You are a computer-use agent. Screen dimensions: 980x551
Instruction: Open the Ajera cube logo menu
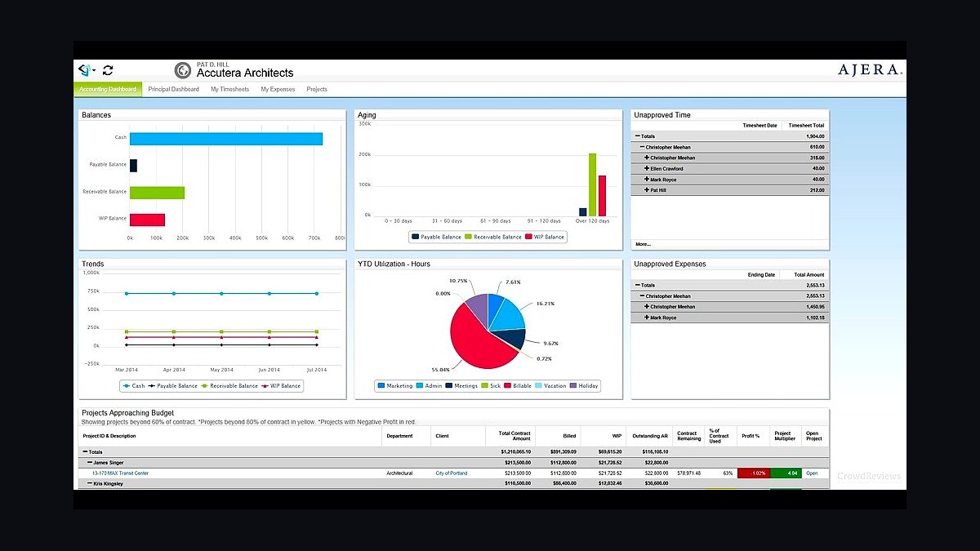coord(84,71)
